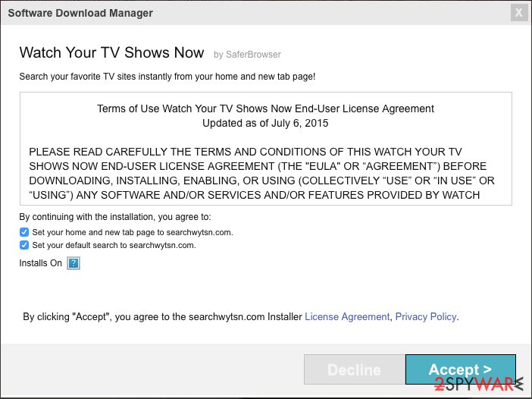Screen dimensions: 532x399
Task: Click the 'Watch Your TV Shows Now' heading
Action: click(x=111, y=52)
